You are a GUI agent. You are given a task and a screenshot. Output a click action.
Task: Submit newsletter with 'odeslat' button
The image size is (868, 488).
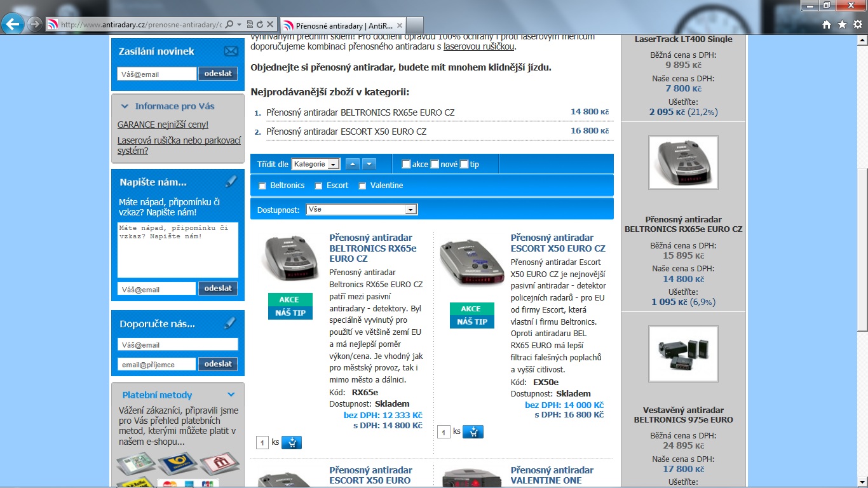click(x=218, y=74)
